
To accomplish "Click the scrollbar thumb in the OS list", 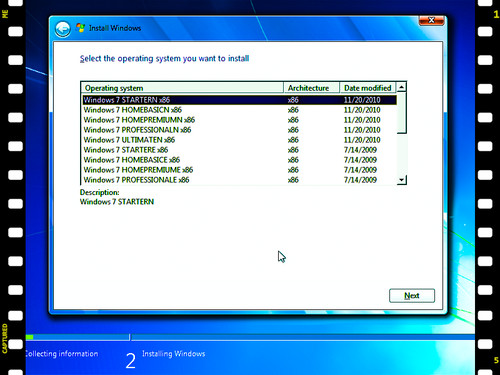I will tap(402, 113).
